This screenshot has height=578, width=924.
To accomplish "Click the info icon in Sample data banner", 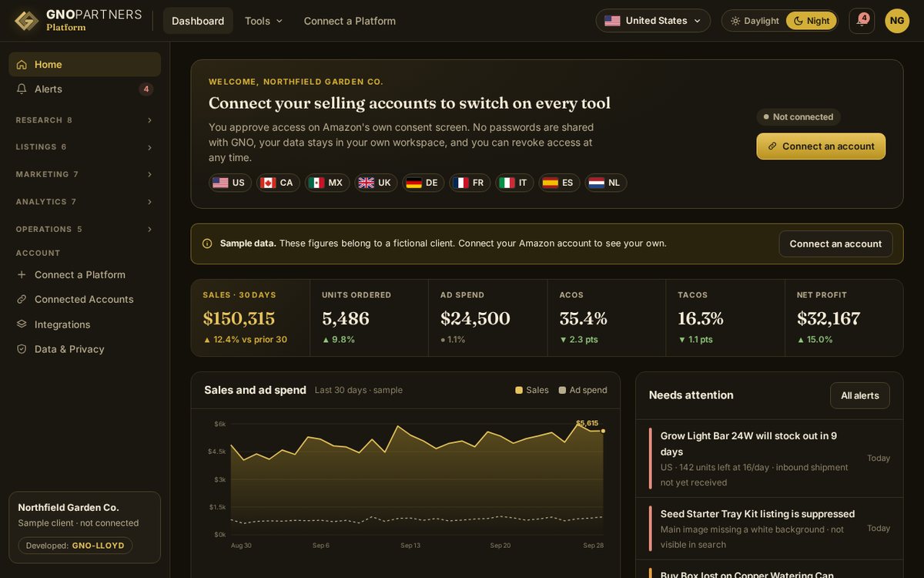I will pyautogui.click(x=207, y=244).
